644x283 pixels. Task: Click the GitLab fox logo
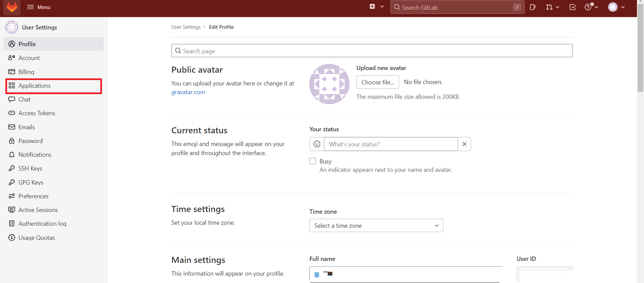[x=12, y=7]
